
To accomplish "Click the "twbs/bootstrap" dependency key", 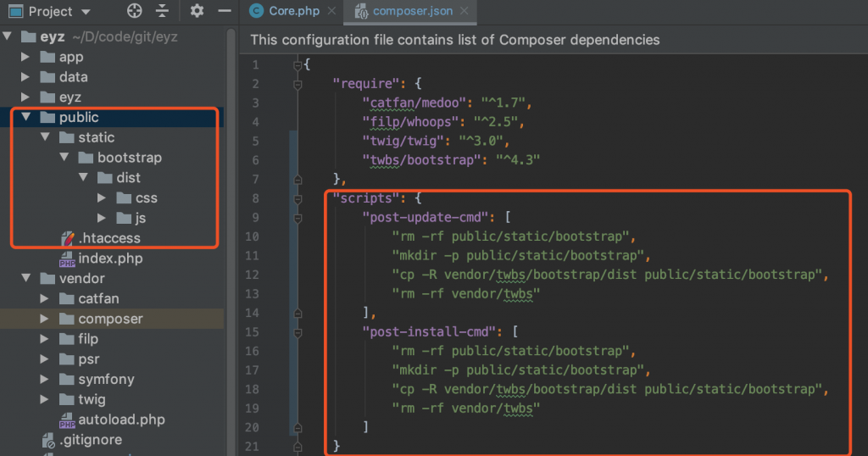I will tap(422, 160).
